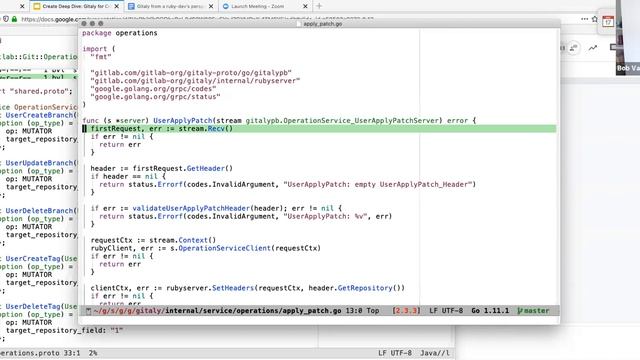
Task: Click 'InvalidArgument' in the empty header error line
Action: pyautogui.click(x=244, y=184)
